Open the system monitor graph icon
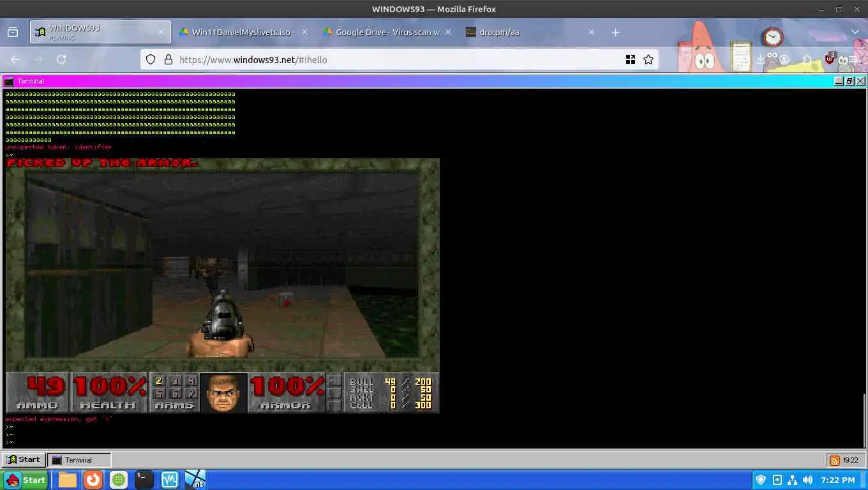Screen dimensions: 868x490 tap(170, 480)
